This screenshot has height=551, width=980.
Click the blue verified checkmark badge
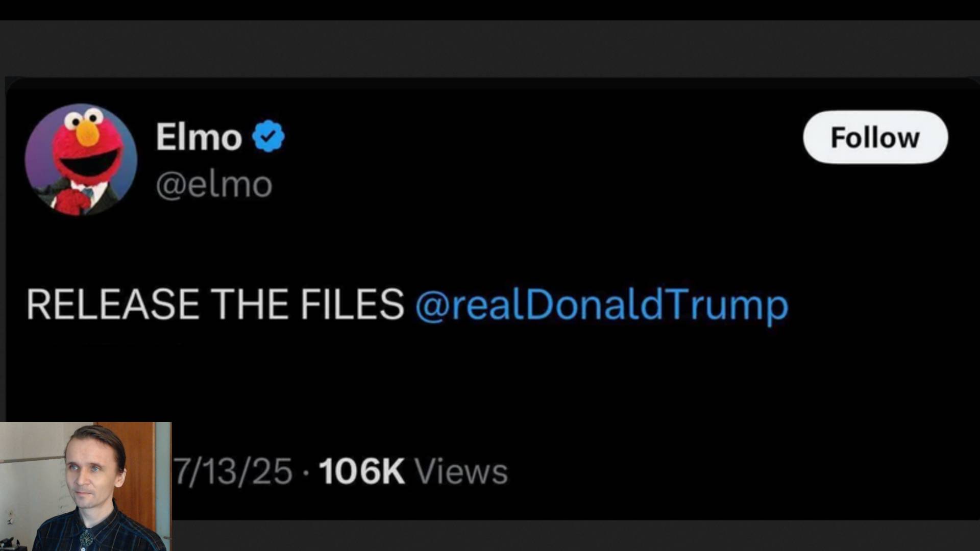click(x=268, y=136)
